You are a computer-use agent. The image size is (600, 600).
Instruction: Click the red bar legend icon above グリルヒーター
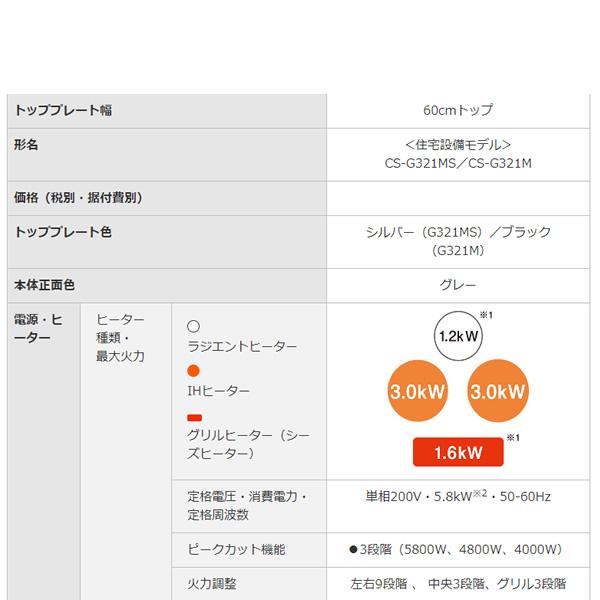coord(195,416)
